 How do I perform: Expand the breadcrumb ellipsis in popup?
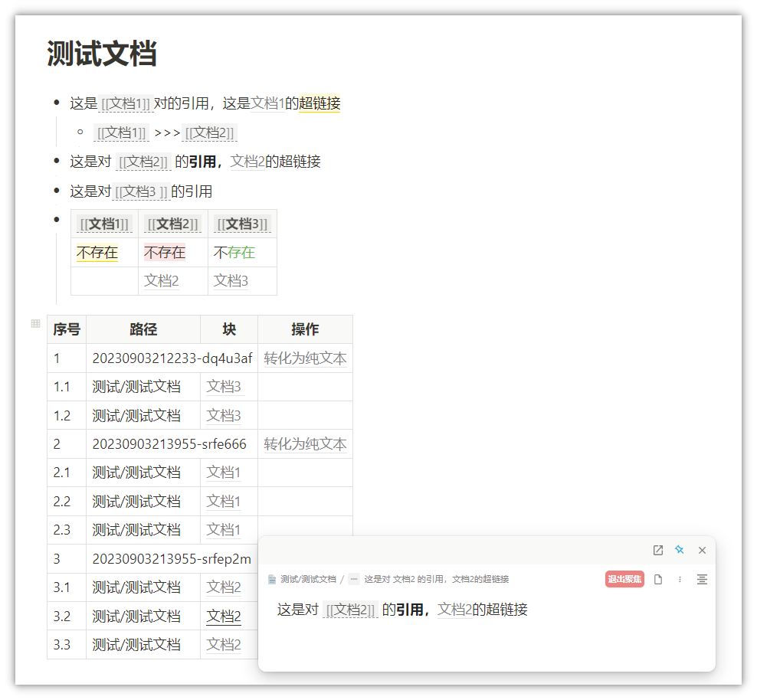pyautogui.click(x=353, y=580)
